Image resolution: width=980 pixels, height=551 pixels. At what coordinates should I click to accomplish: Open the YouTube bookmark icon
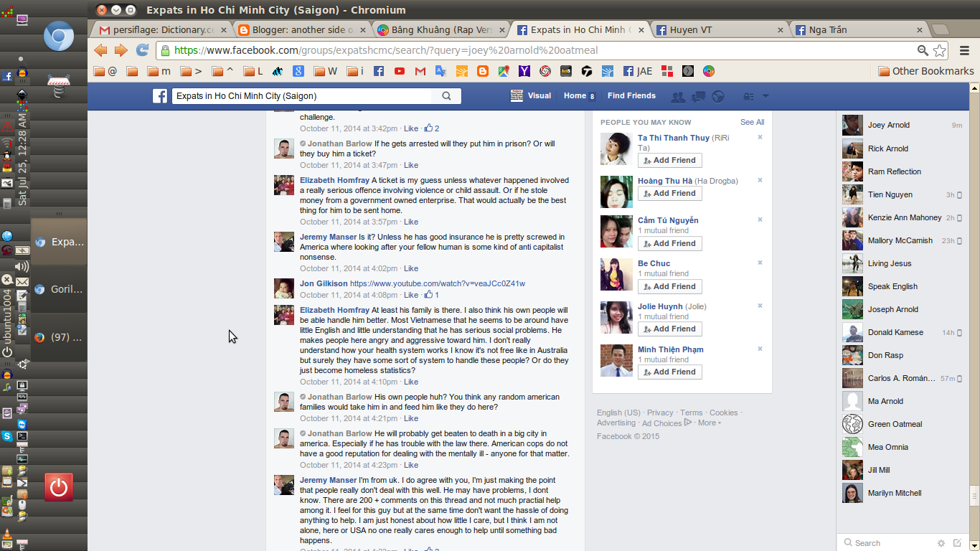coord(400,71)
